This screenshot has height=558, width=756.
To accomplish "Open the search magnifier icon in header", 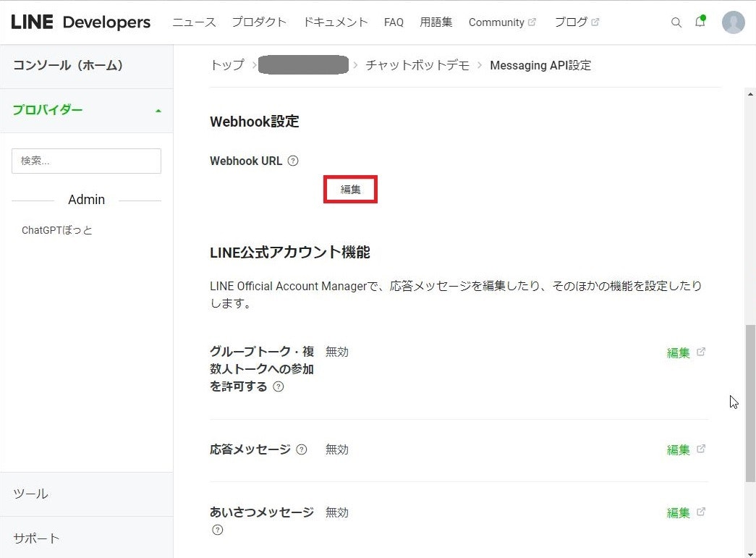I will click(x=676, y=22).
